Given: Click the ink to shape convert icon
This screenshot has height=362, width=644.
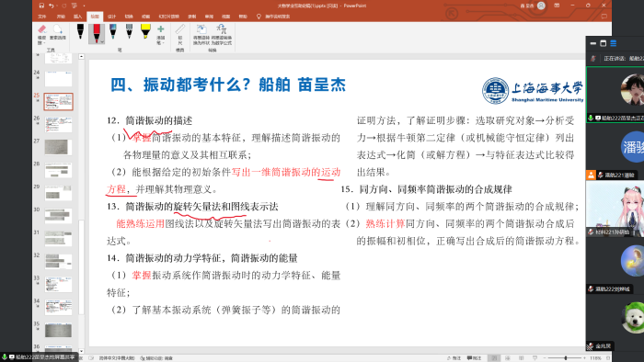Looking at the screenshot, I should [201, 34].
